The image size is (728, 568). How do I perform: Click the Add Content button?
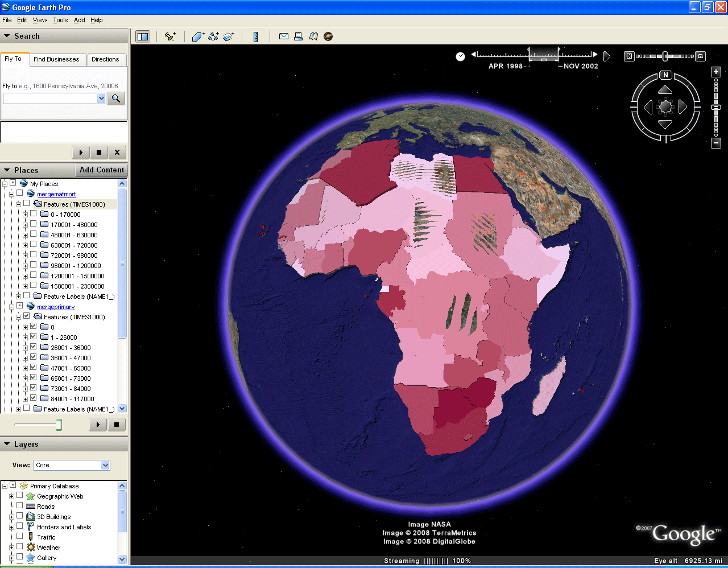coord(101,170)
